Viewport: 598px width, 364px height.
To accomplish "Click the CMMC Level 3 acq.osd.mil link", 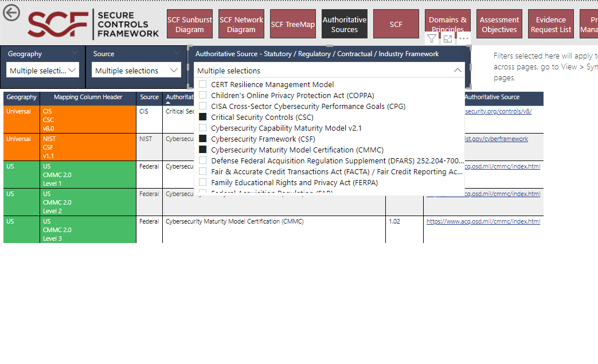I will [x=483, y=221].
